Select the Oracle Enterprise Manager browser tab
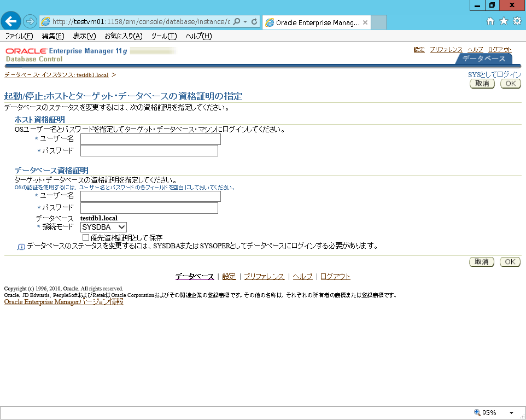Viewport: 526px width, 420px height. pyautogui.click(x=317, y=22)
